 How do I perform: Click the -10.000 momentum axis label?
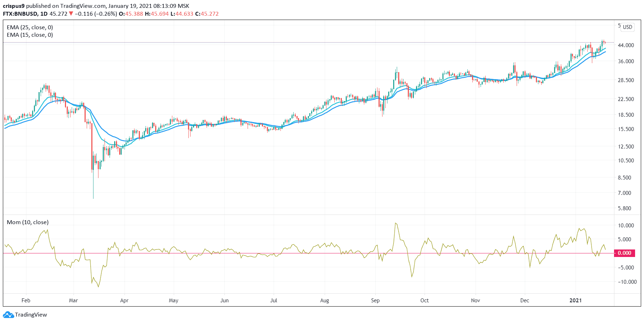(627, 282)
